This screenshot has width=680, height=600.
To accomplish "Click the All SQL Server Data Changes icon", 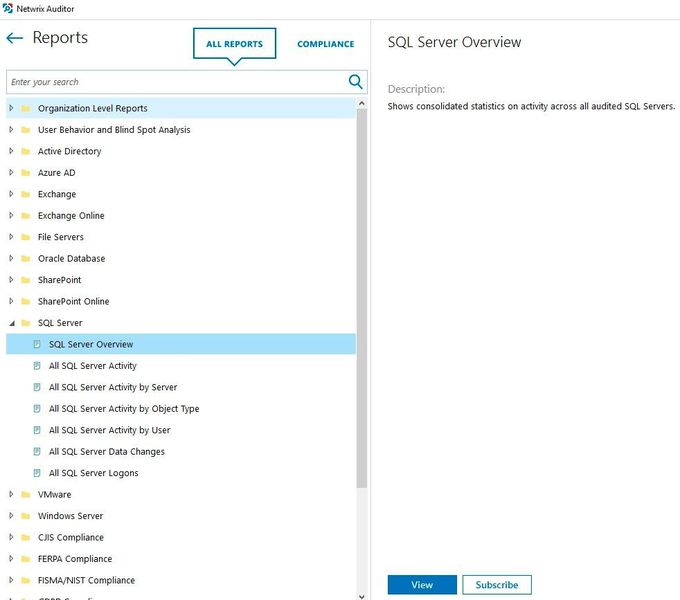I will 37,451.
